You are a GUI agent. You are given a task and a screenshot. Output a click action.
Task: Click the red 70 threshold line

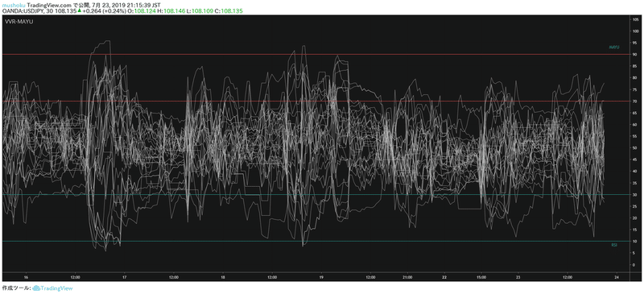point(316,101)
